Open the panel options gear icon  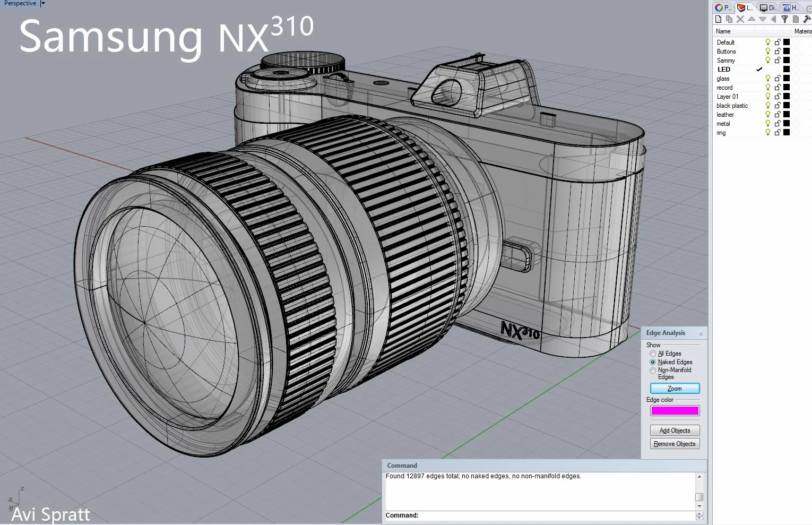[x=809, y=8]
